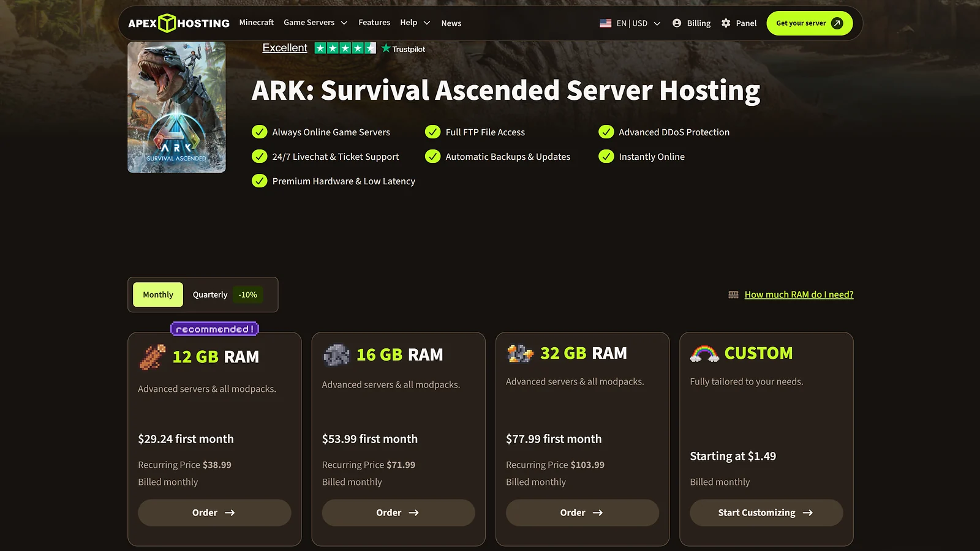
Task: Click the 16 GB RAM heading
Action: click(x=399, y=355)
